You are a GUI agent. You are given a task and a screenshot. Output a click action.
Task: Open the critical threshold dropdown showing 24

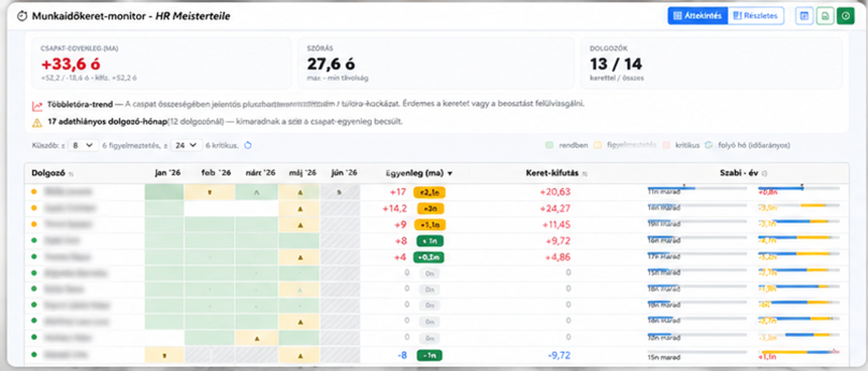186,145
